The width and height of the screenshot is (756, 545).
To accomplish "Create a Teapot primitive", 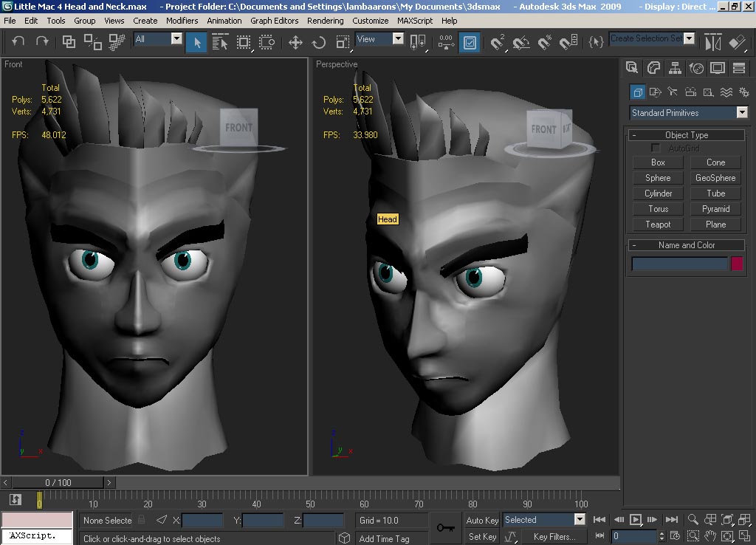I will [658, 224].
